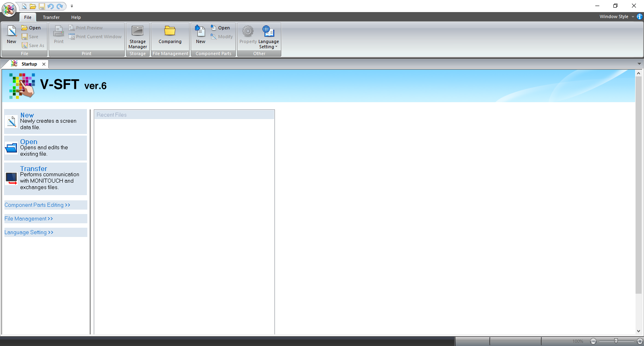This screenshot has width=644, height=346.
Task: Click the Print ribbon button
Action: coord(59,35)
